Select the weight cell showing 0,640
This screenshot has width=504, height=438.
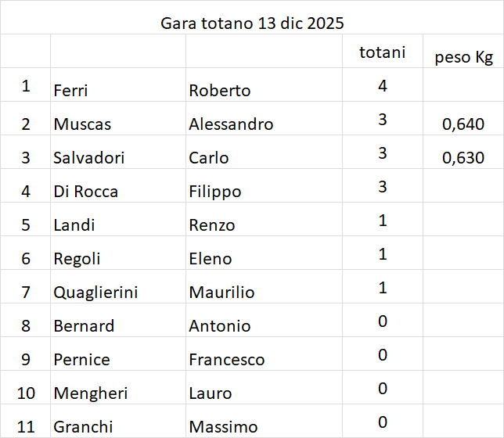[x=463, y=124]
